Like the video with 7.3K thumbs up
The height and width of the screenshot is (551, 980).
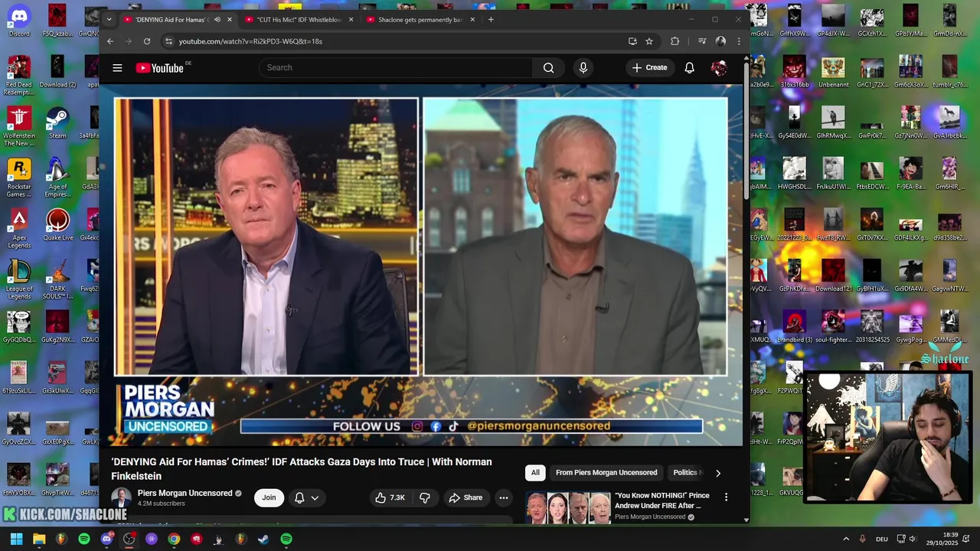click(389, 497)
